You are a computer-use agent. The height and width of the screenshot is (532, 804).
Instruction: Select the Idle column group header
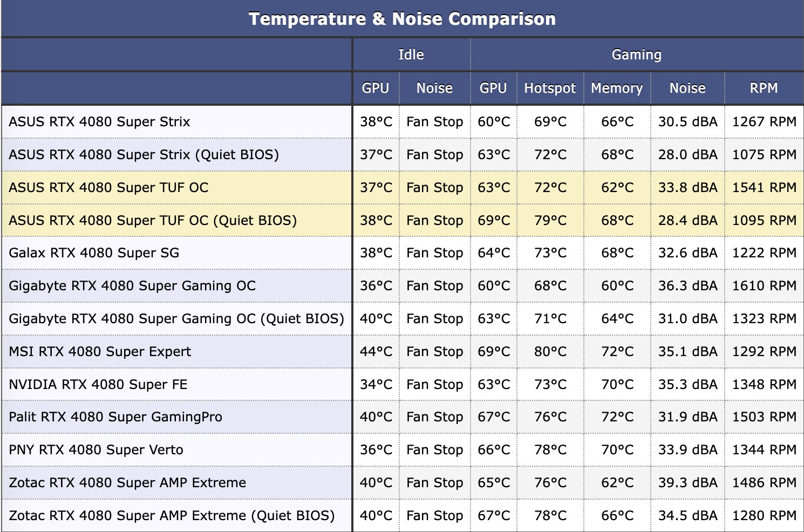411,54
